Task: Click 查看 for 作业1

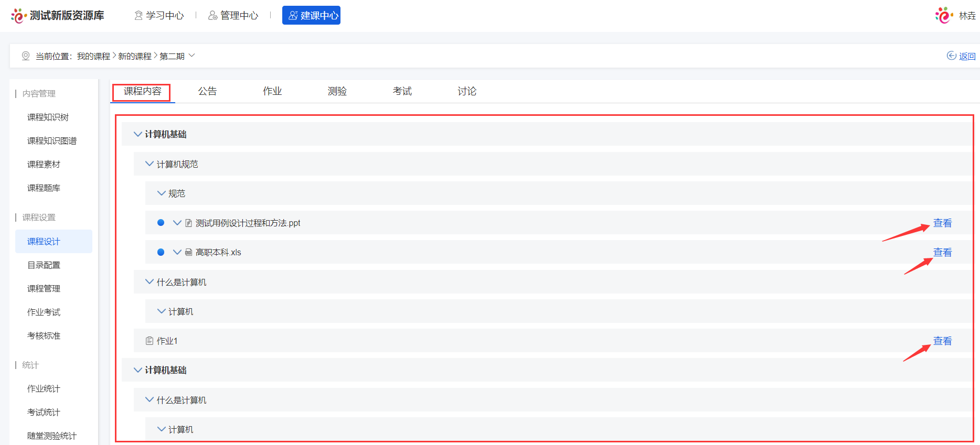Action: pyautogui.click(x=942, y=341)
